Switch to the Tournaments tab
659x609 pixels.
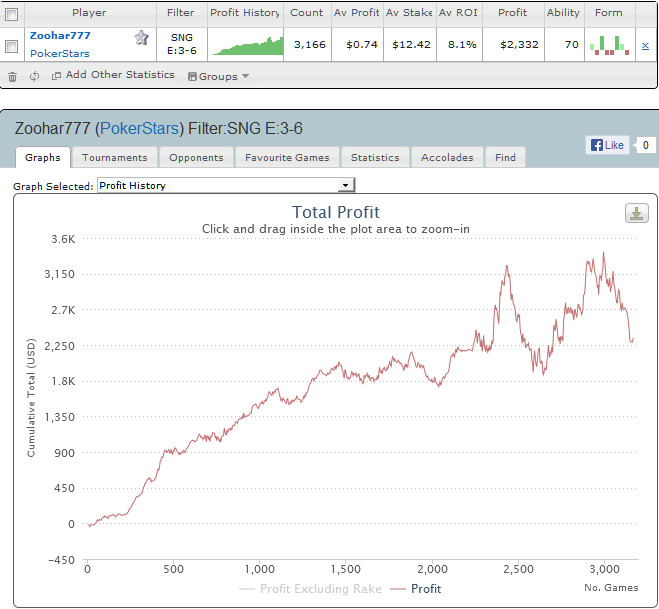pyautogui.click(x=114, y=157)
